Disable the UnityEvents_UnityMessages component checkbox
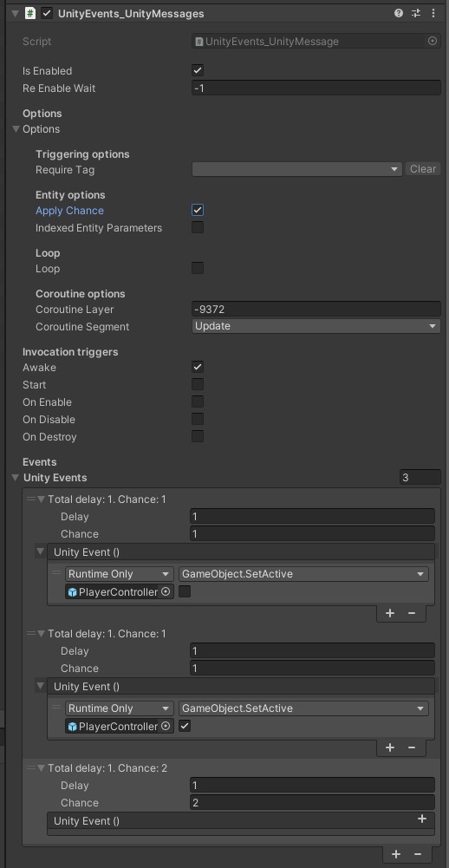 click(x=47, y=13)
